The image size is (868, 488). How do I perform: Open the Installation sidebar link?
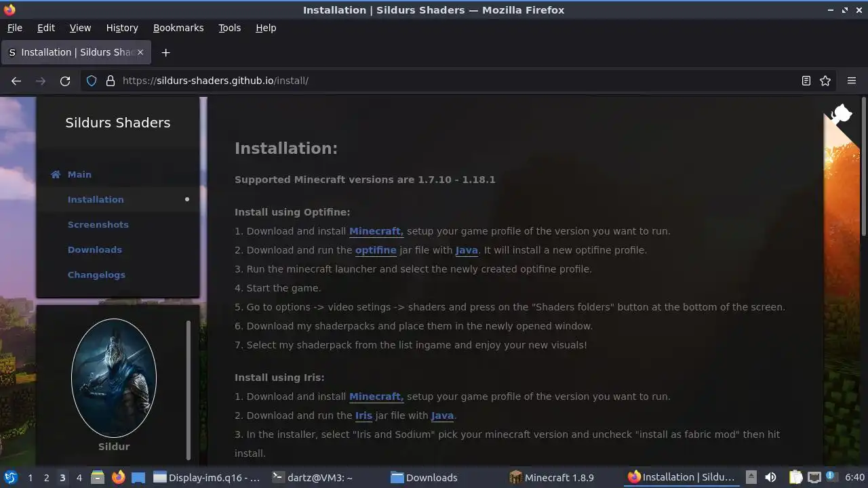(x=96, y=199)
